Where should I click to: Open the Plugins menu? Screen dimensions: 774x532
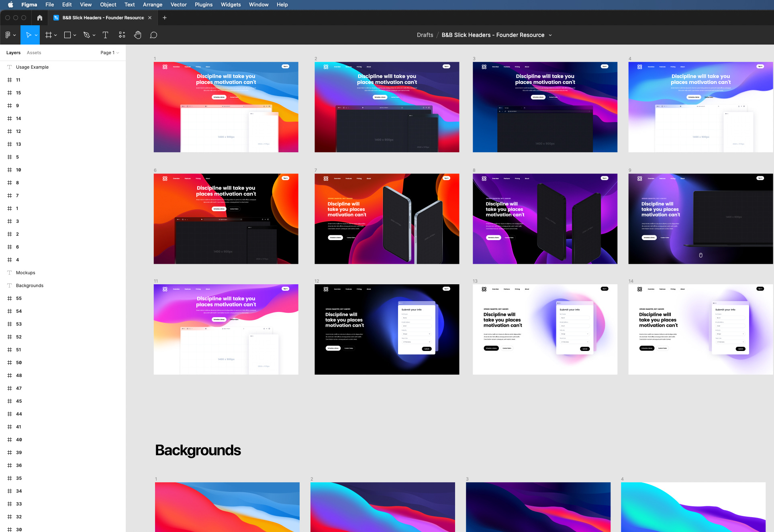click(x=203, y=4)
